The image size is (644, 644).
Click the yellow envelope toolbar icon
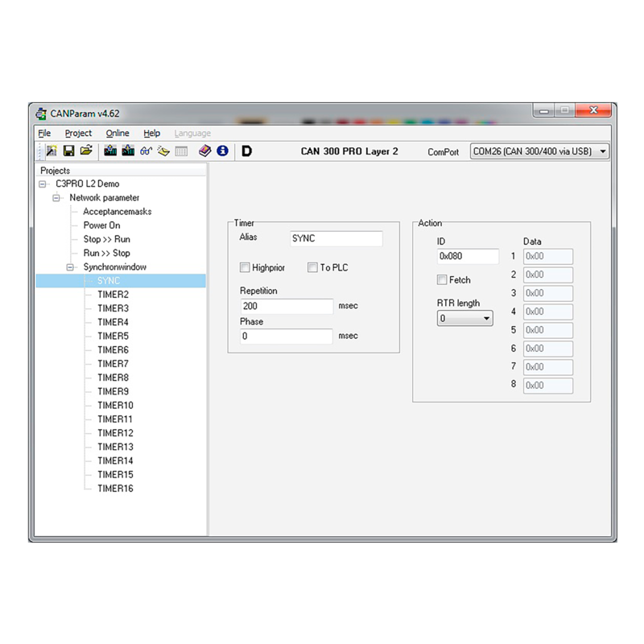coord(163,151)
